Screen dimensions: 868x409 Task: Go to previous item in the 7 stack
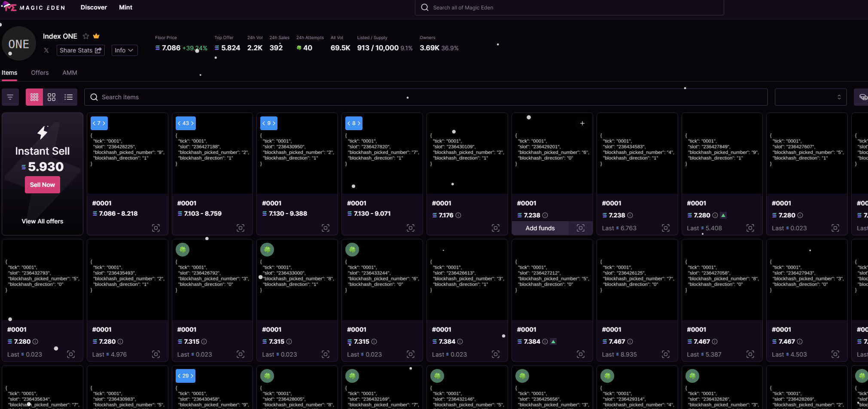pos(94,123)
